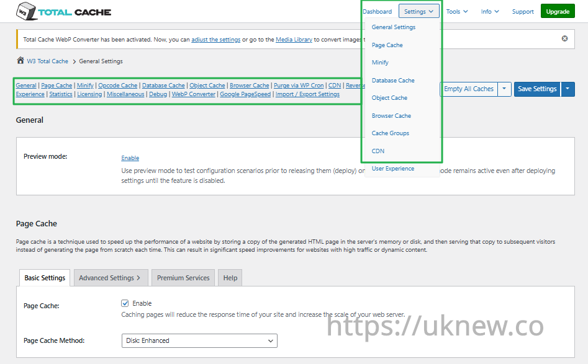Switch to the Help tab

(x=230, y=278)
